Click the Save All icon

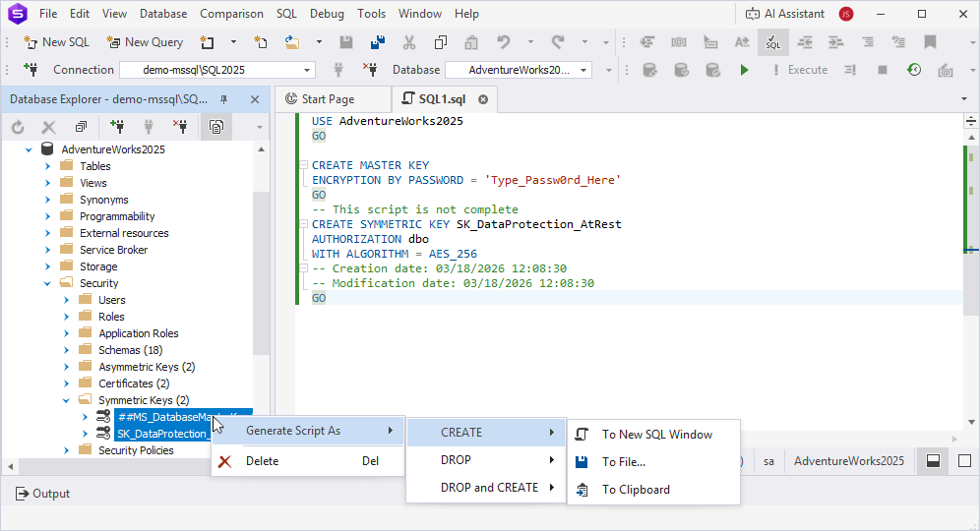pyautogui.click(x=378, y=42)
